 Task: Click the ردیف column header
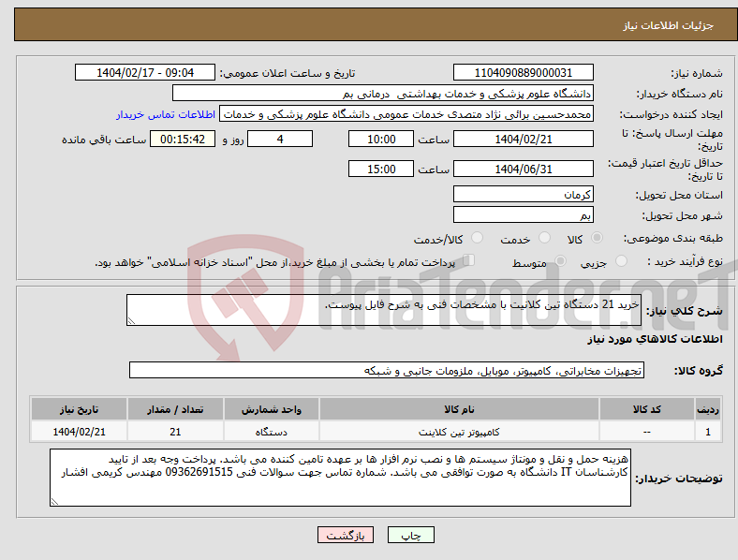click(708, 409)
